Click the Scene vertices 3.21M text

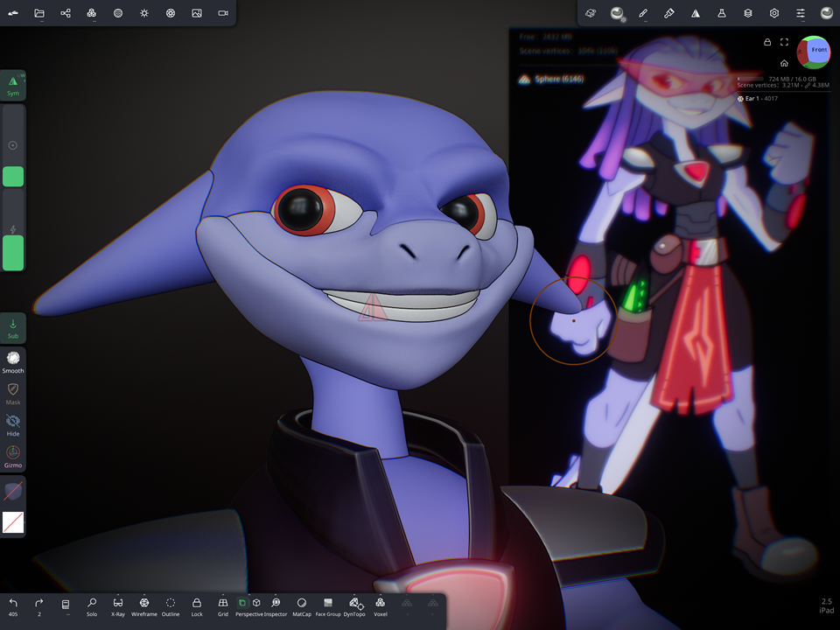tap(782, 85)
